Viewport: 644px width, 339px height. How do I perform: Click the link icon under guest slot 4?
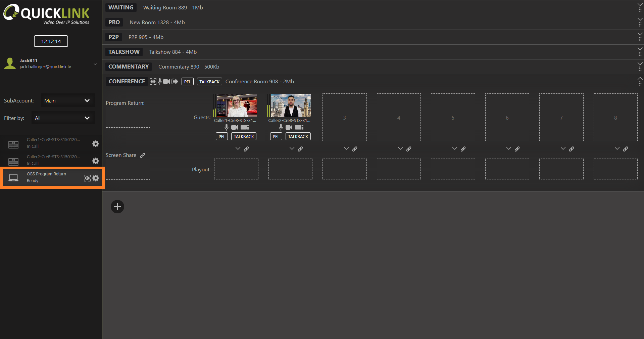point(409,149)
